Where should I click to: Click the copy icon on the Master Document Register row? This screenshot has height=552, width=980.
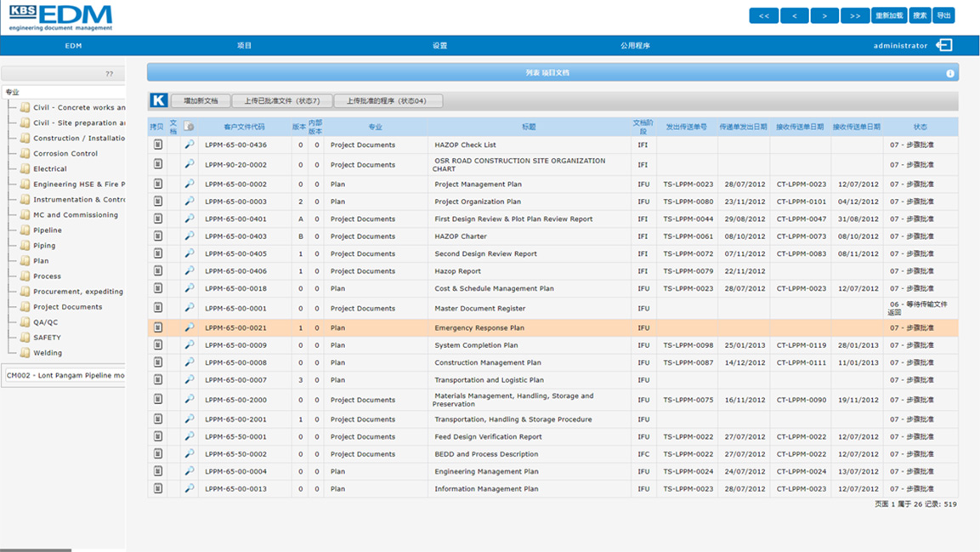(x=158, y=308)
